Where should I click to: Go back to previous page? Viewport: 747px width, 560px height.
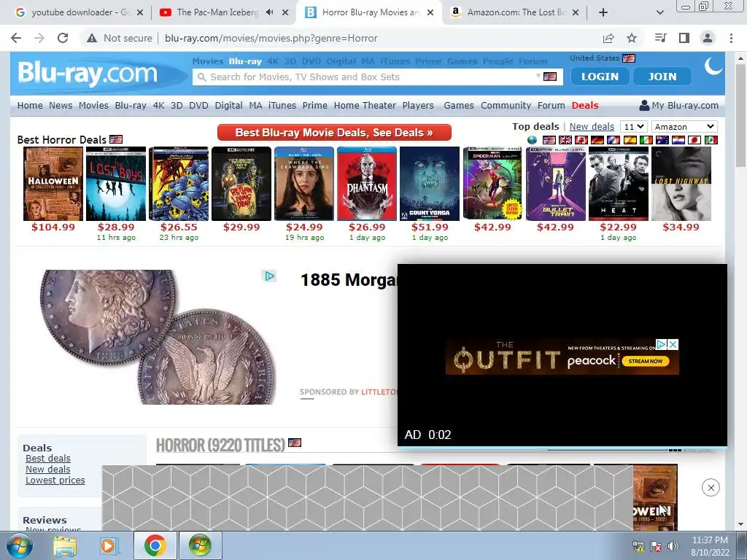point(16,38)
